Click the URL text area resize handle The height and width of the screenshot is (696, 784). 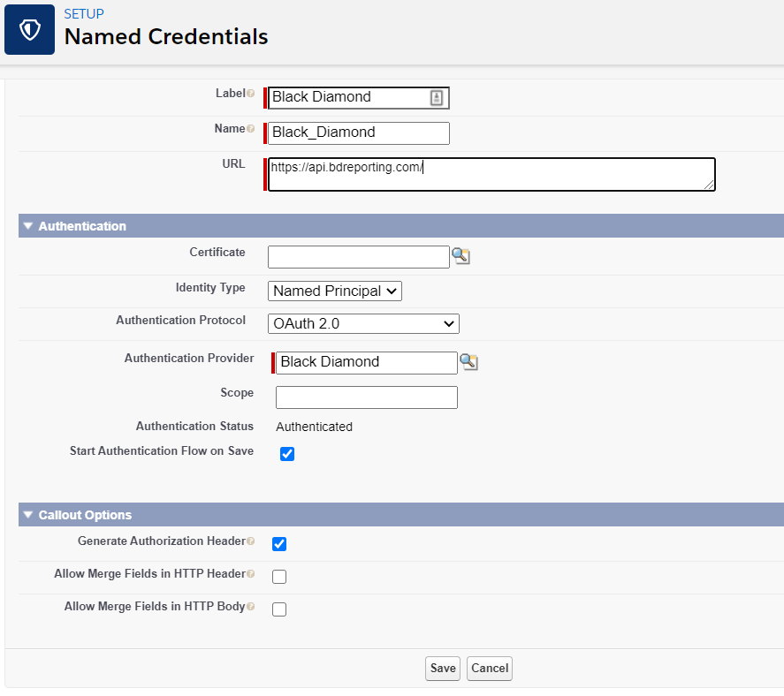pos(709,185)
